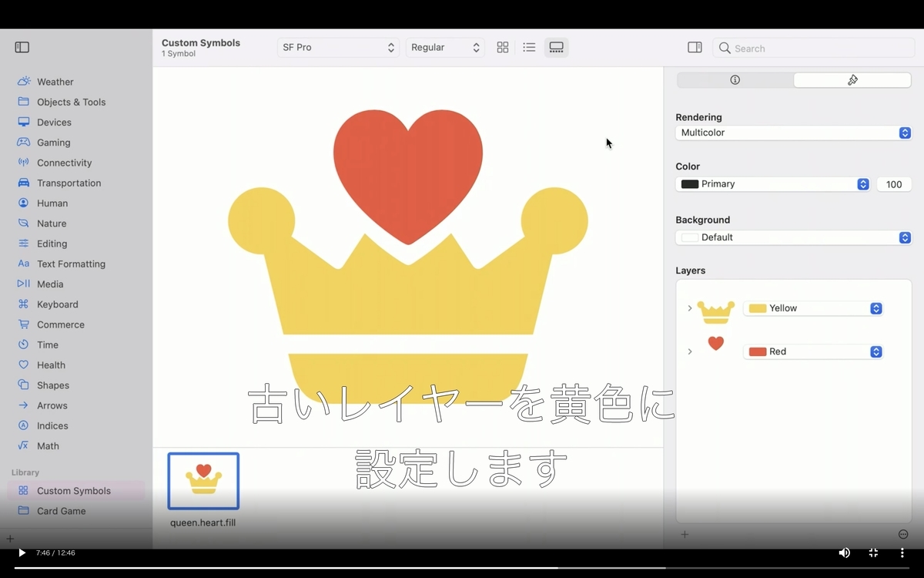Open the Multicolor rendering dropdown
The height and width of the screenshot is (578, 924).
(x=793, y=133)
